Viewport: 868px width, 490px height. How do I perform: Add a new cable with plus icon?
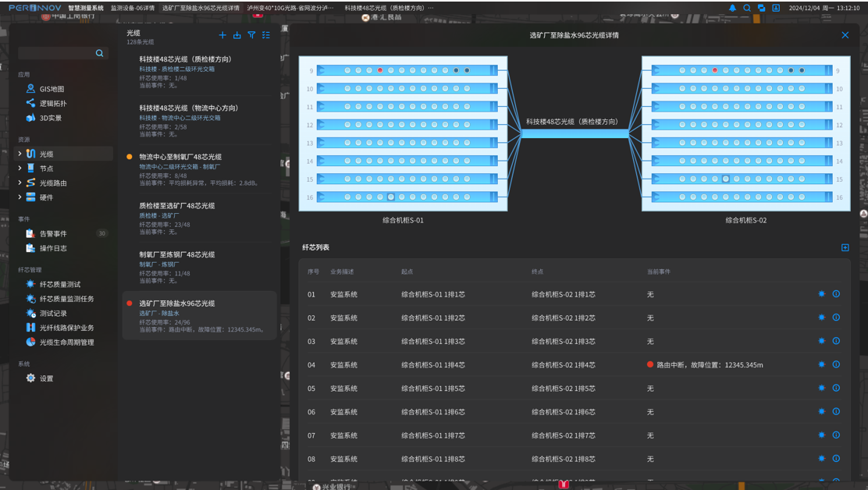(222, 35)
